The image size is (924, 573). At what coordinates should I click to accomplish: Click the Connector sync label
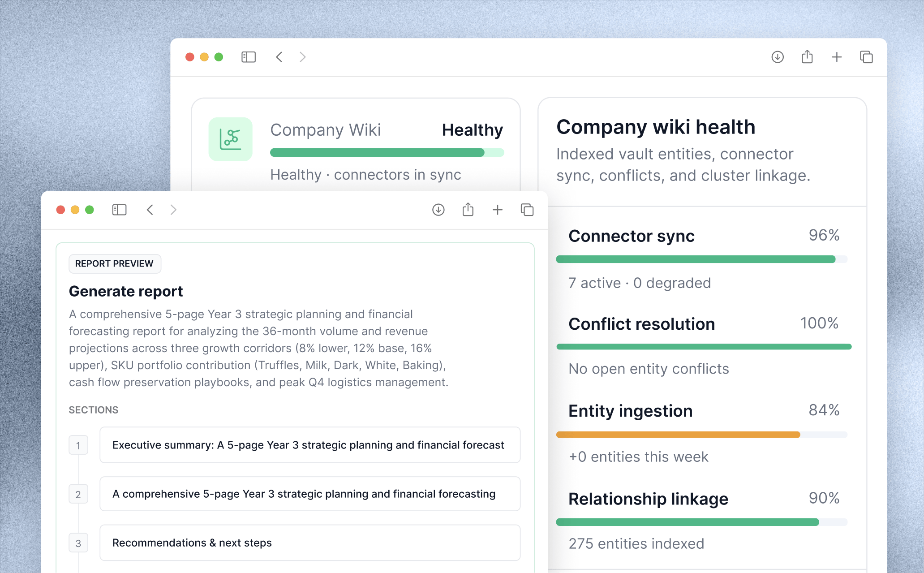coord(632,236)
